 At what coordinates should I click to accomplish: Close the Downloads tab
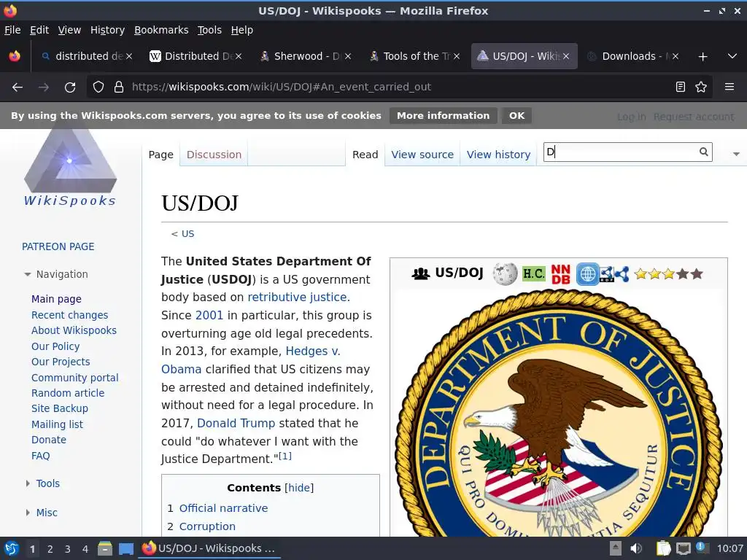(x=675, y=56)
